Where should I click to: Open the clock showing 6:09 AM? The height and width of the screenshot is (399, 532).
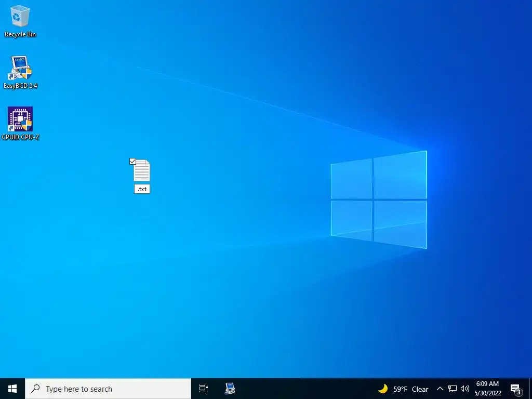487,389
